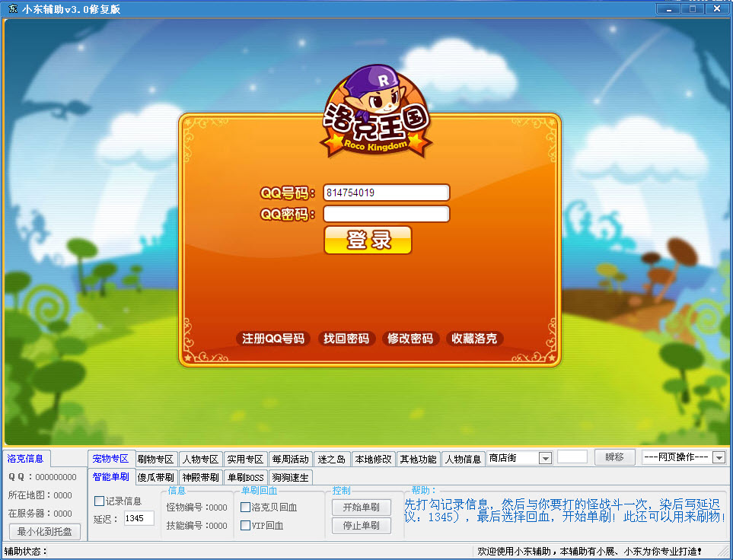Switch to the 每周活动 tab

tap(290, 460)
